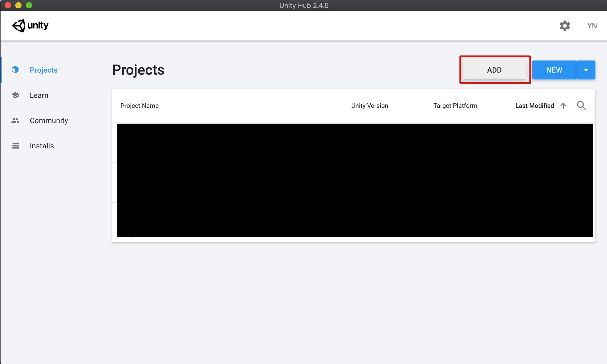The height and width of the screenshot is (364, 607).
Task: Sort by Unity Version column header
Action: pos(370,106)
